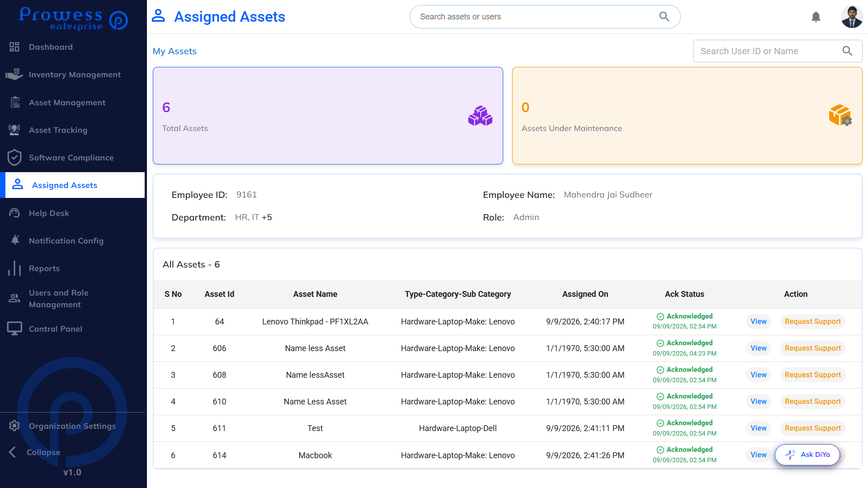Screen dimensions: 868x488
Task: Click the orange maintenance box icon
Action: point(840,115)
